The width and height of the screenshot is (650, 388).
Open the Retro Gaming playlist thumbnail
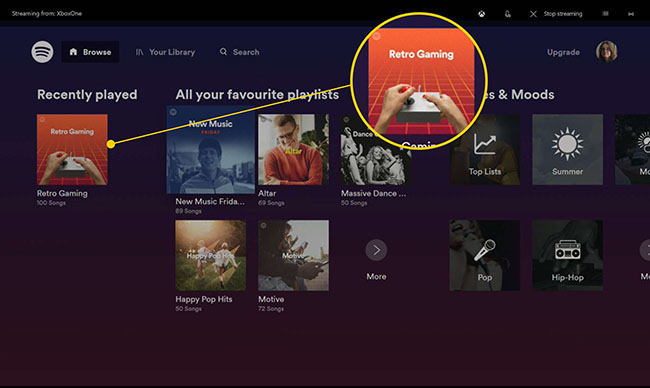[72, 150]
